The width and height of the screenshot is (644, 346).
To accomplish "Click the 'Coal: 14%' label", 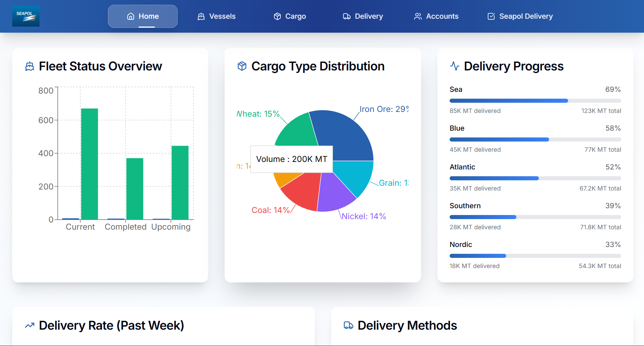I will coord(271,210).
